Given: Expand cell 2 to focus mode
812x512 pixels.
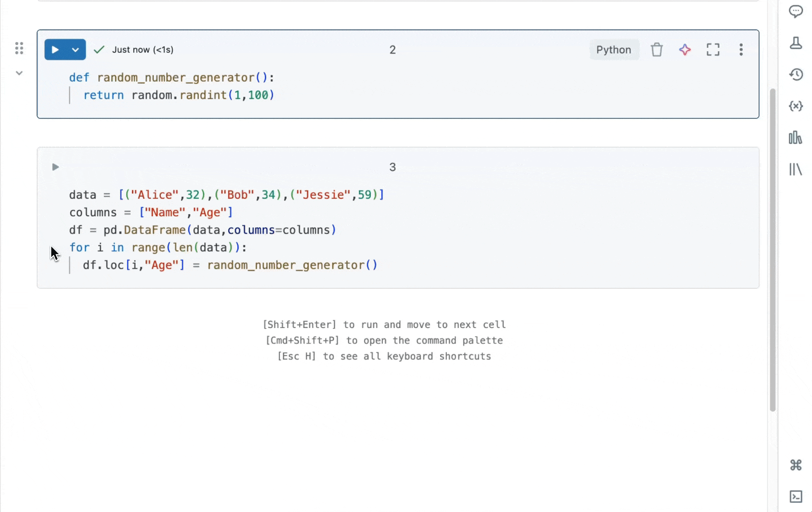Looking at the screenshot, I should (x=713, y=50).
